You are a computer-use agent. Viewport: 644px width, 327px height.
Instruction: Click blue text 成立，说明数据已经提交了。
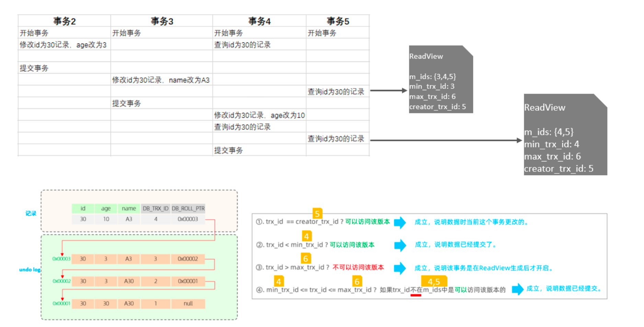tap(456, 245)
